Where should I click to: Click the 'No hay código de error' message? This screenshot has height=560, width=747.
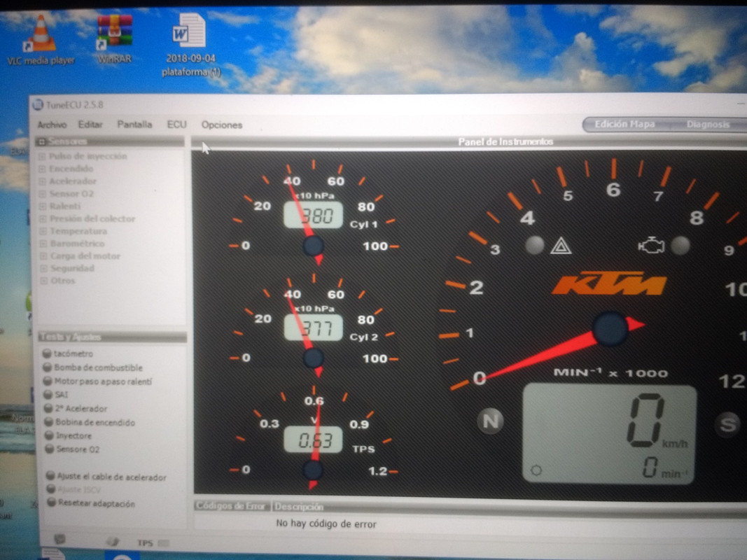(326, 524)
